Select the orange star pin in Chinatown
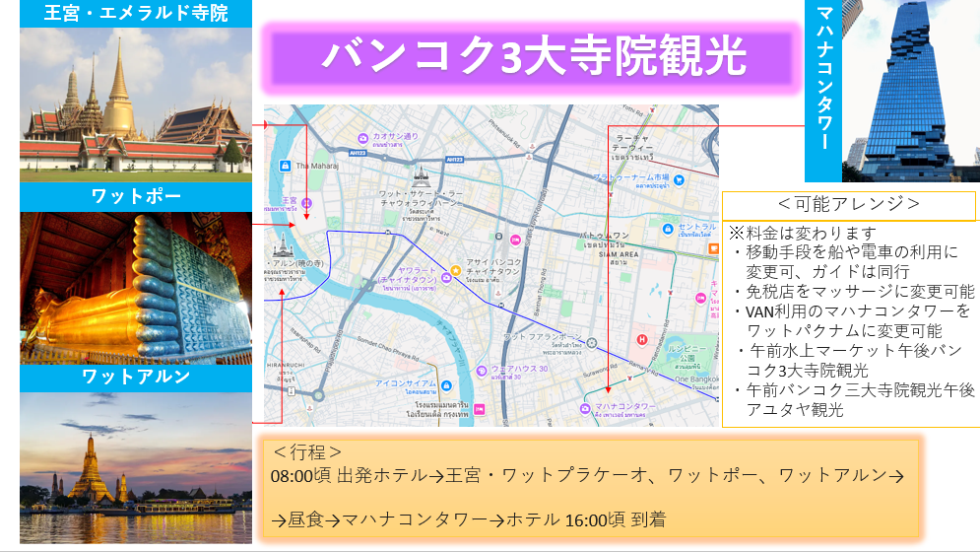The width and height of the screenshot is (980, 552). tap(455, 269)
